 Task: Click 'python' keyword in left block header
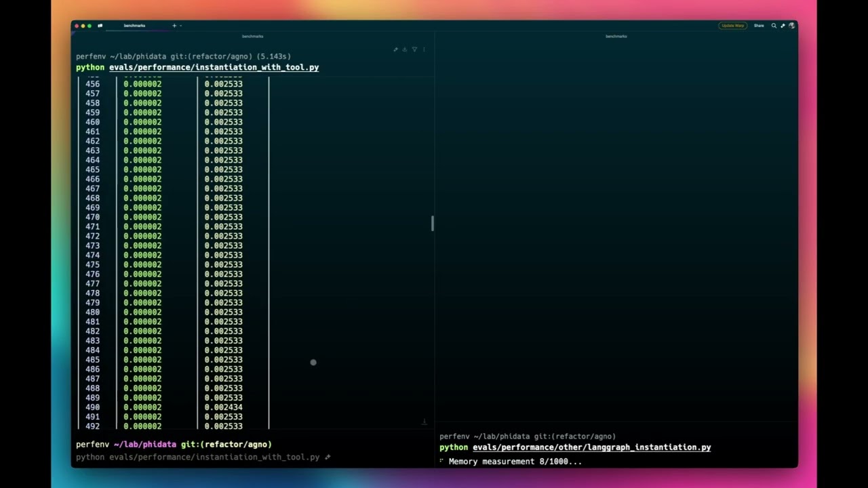[90, 68]
